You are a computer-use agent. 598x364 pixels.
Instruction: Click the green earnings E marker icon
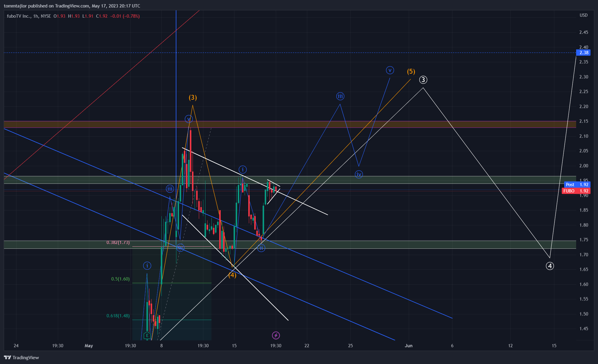pos(147,336)
